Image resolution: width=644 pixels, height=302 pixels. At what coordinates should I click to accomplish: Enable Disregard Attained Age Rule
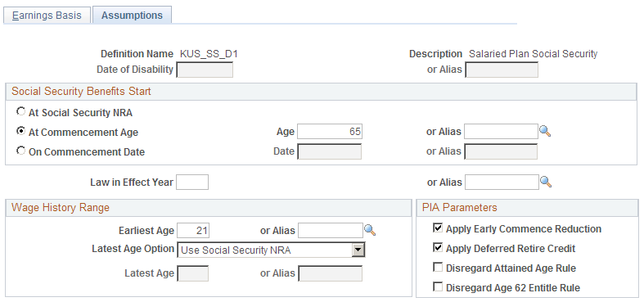coord(439,268)
